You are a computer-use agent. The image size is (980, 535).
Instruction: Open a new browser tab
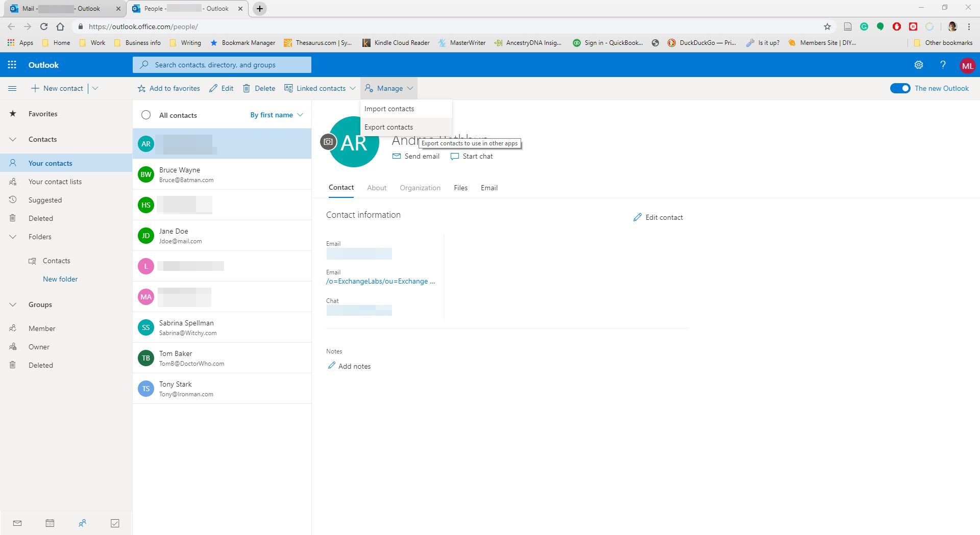point(260,9)
